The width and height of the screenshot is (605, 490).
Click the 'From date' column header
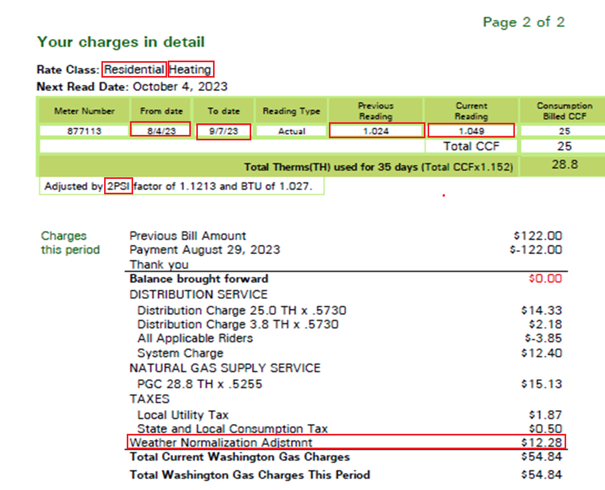[161, 111]
